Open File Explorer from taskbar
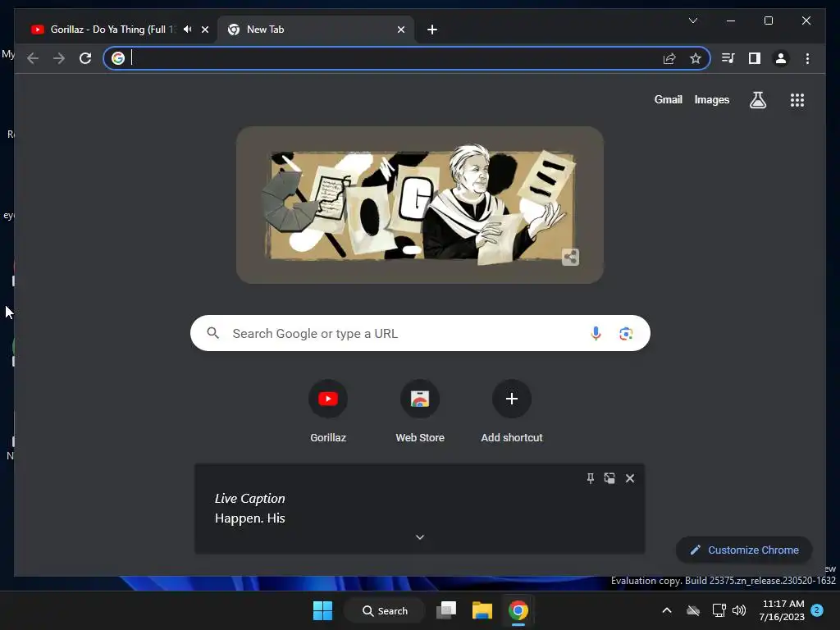Screen dimensions: 840x630 [x=482, y=610]
